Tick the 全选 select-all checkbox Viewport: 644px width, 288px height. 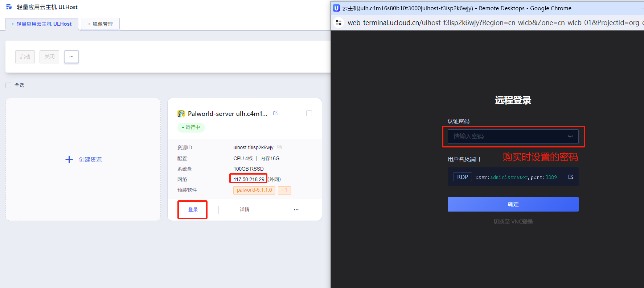[x=8, y=85]
